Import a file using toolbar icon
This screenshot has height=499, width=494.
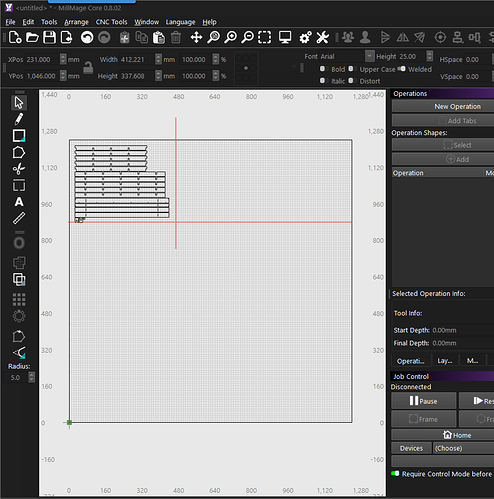[x=66, y=37]
